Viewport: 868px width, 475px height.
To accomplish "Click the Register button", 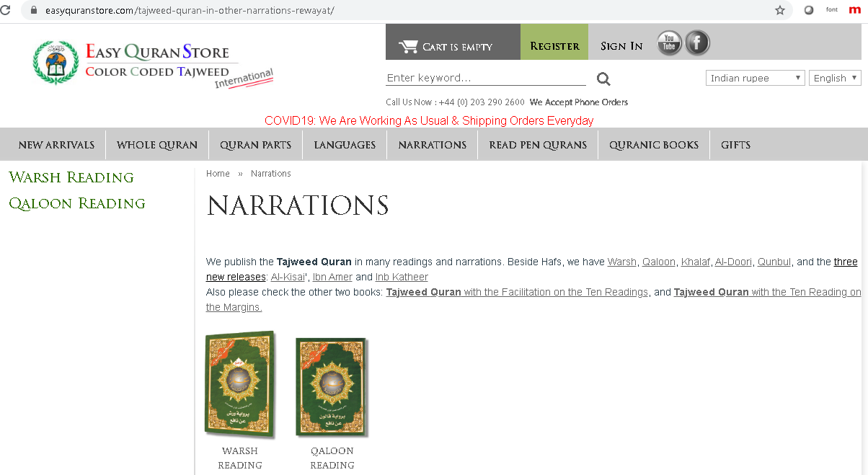I will tap(554, 46).
